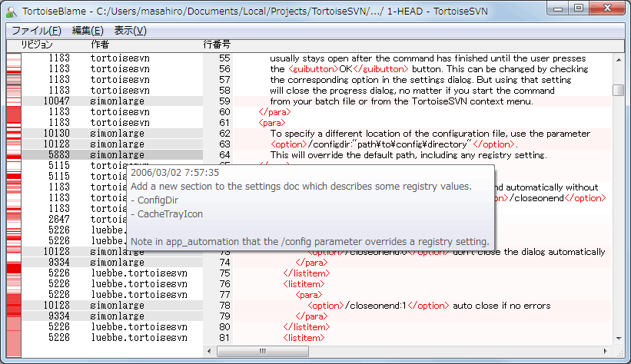Viewport: 631px width, 364px height.
Task: Click the TortoiseBlame title bar icon
Action: tap(12, 12)
